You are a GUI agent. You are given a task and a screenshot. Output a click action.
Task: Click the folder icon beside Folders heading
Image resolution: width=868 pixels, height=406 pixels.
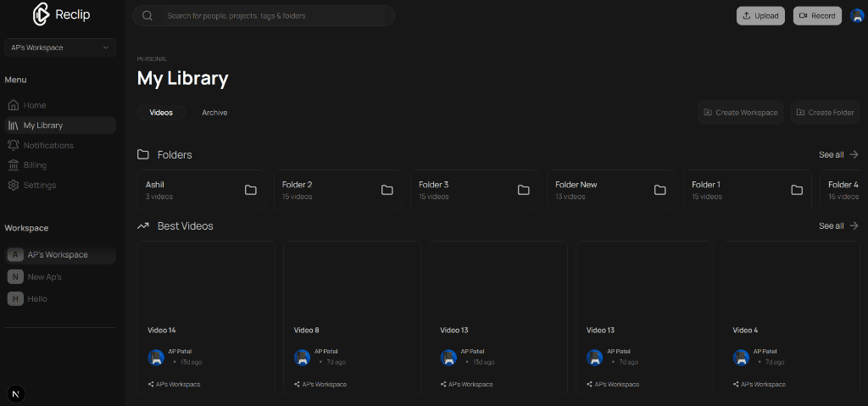[143, 154]
